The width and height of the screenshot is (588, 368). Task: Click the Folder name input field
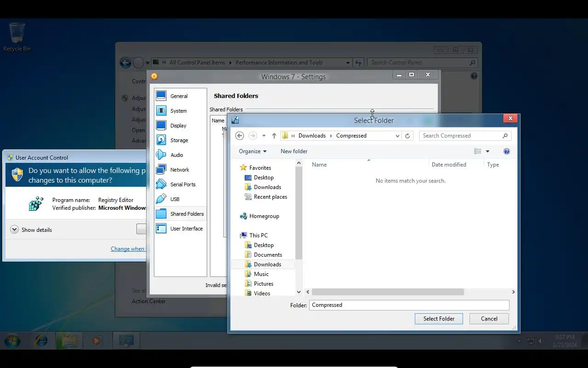(x=409, y=305)
